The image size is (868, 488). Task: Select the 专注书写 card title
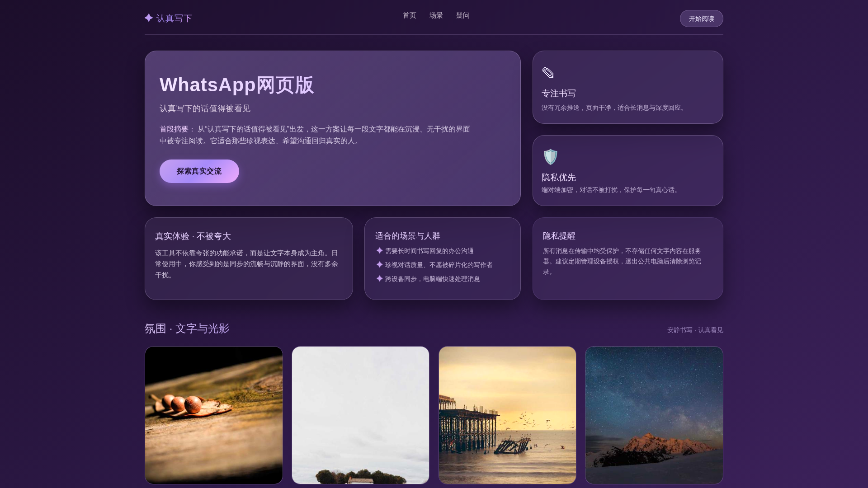coord(559,94)
